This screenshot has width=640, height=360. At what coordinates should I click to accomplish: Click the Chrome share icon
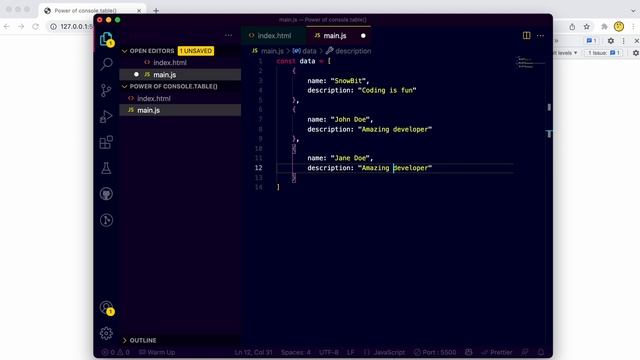[x=572, y=27]
